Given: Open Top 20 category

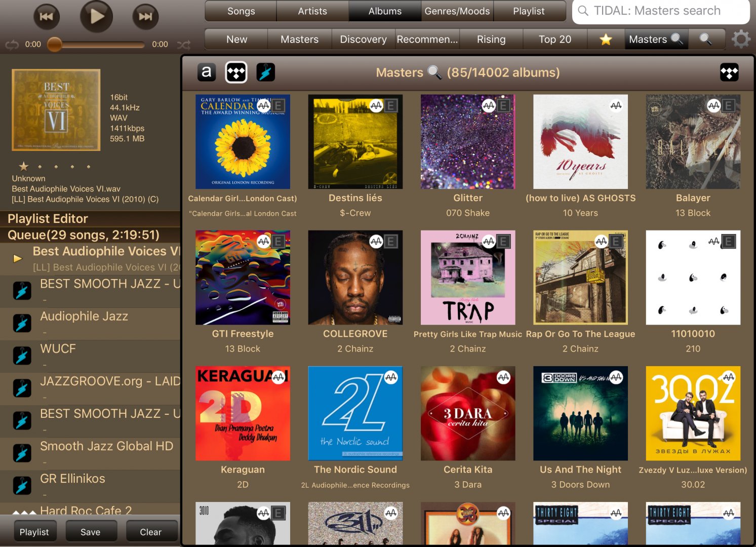Looking at the screenshot, I should tap(555, 39).
